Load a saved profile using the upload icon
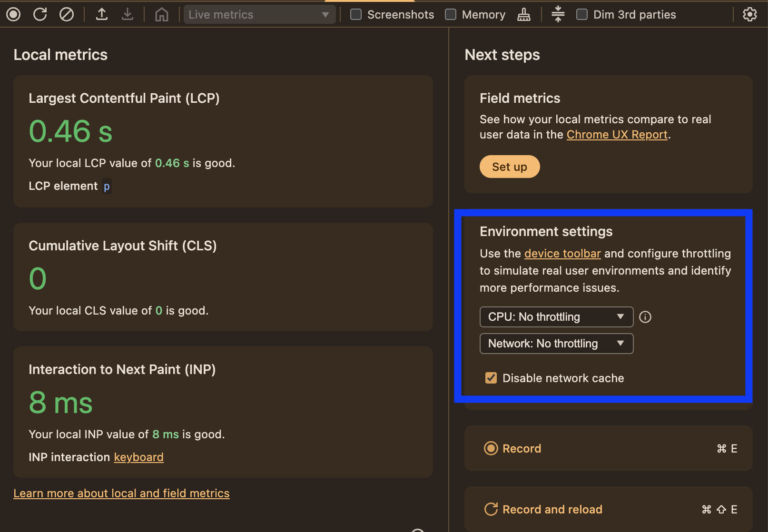 101,14
